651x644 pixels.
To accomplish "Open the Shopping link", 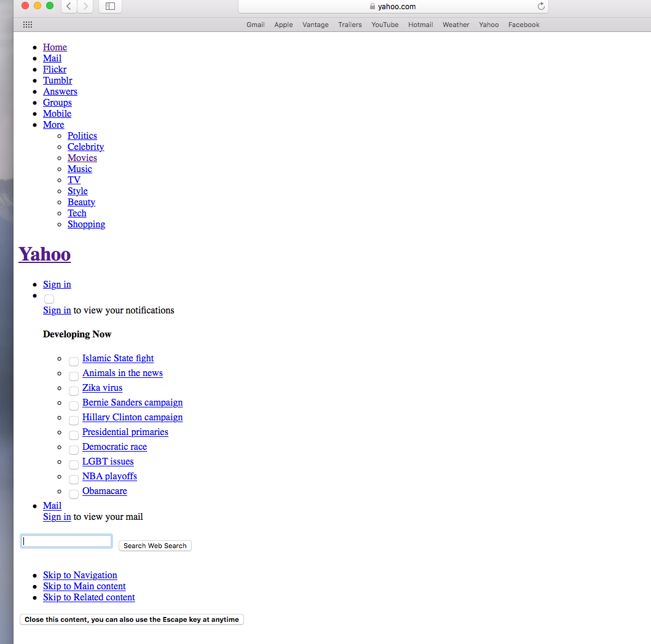I will tap(86, 224).
